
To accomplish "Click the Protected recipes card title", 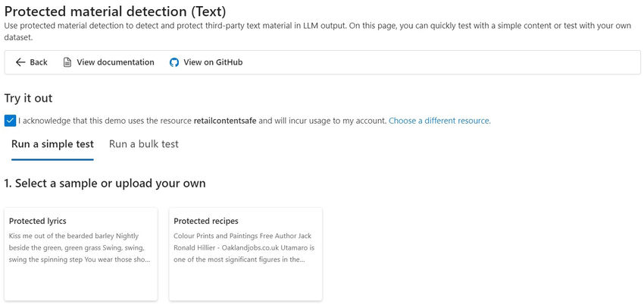I will 206,221.
